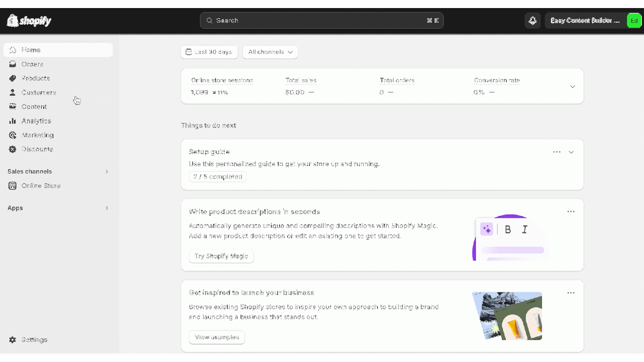This screenshot has height=362, width=644.
Task: Expand the analytics overview card
Action: point(572,86)
